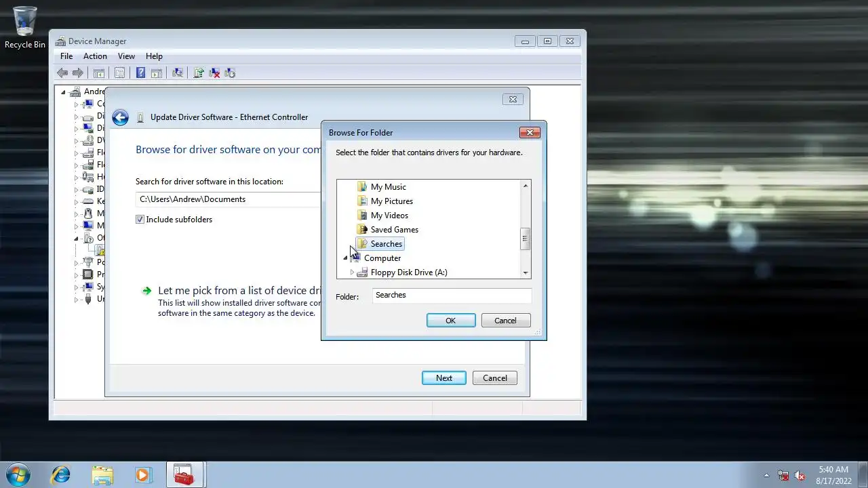The width and height of the screenshot is (868, 488).
Task: Open the Action menu in Device Manager
Action: click(95, 56)
